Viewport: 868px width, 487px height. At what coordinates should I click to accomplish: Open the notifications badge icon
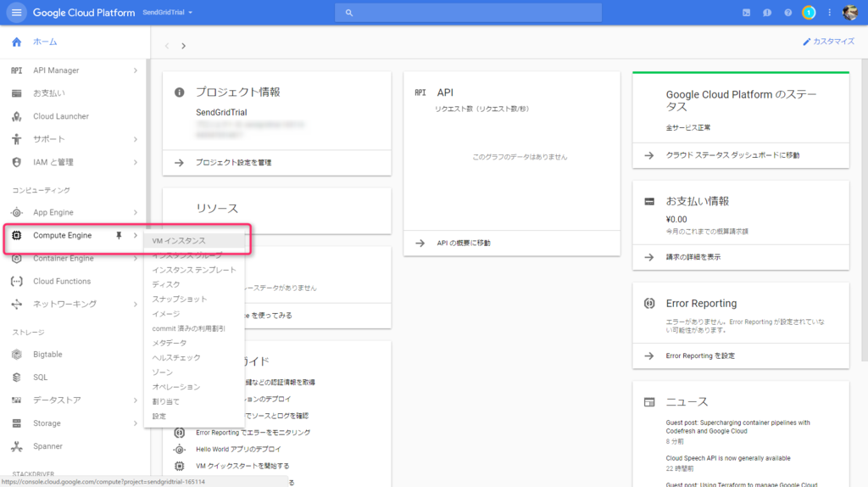click(x=809, y=12)
